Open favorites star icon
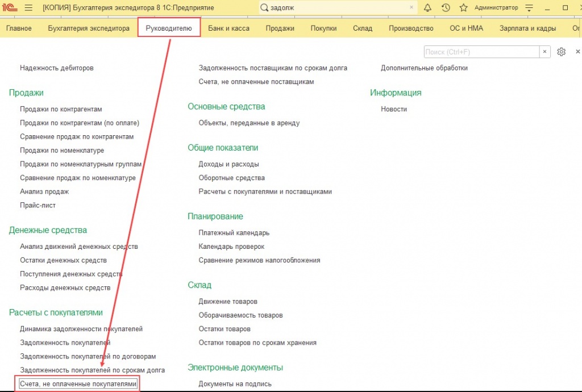582x392 pixels. click(x=464, y=8)
